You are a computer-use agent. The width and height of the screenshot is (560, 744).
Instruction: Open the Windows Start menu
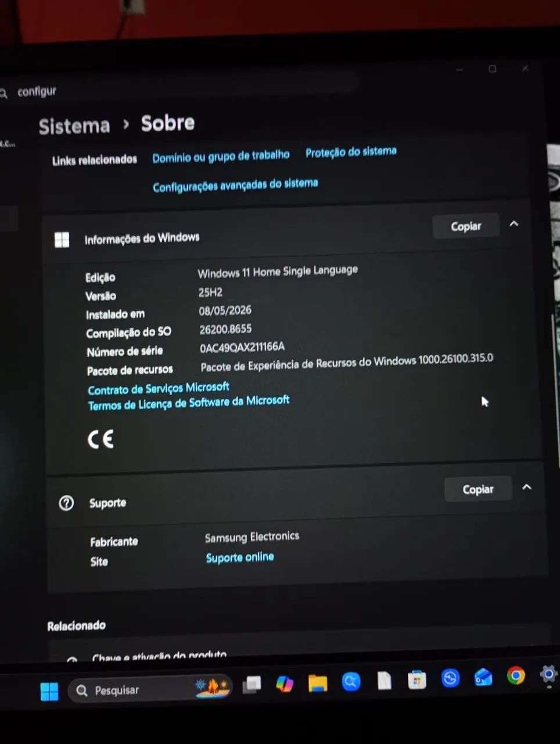pyautogui.click(x=49, y=691)
